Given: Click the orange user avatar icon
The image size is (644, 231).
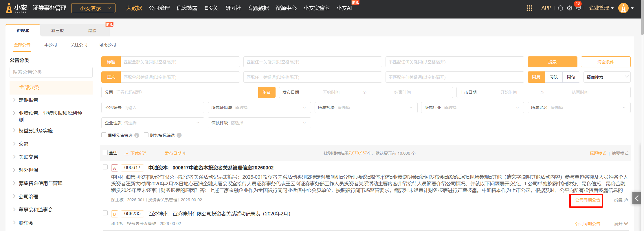Looking at the screenshot, I should [x=623, y=8].
